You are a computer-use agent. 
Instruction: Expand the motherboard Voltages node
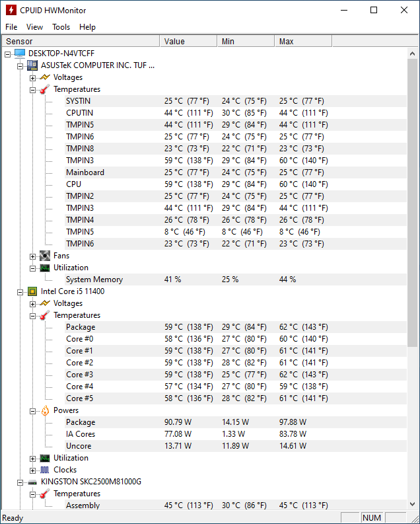point(32,77)
